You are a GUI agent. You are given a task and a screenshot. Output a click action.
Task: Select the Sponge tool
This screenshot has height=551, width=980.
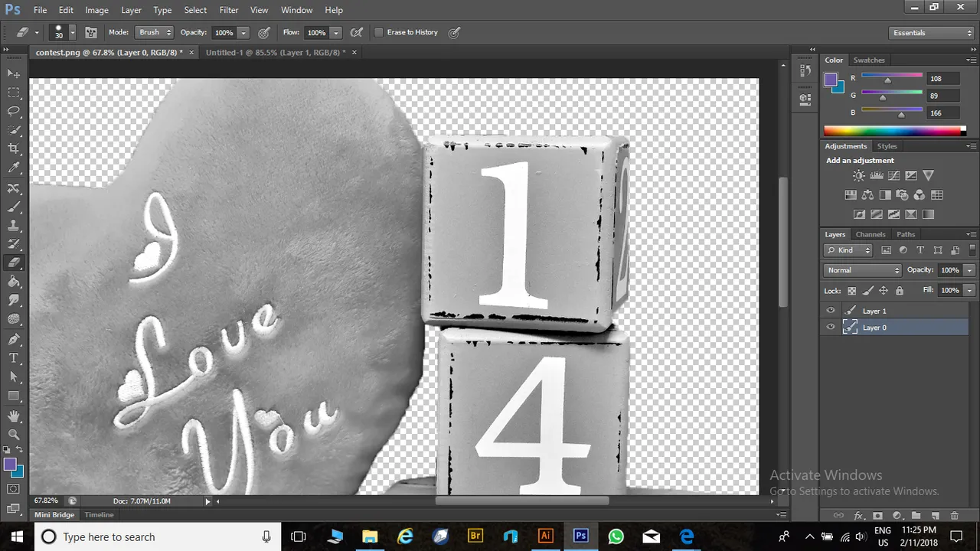tap(14, 319)
